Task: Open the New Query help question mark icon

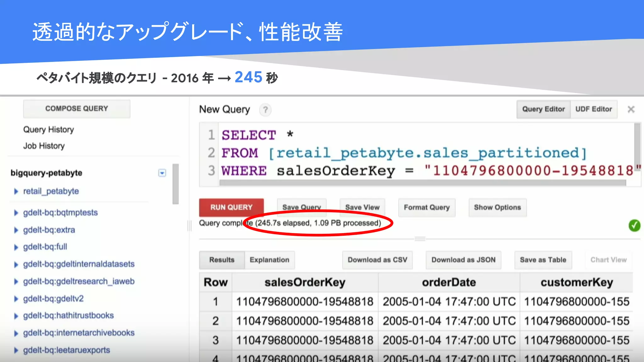Action: click(x=265, y=110)
